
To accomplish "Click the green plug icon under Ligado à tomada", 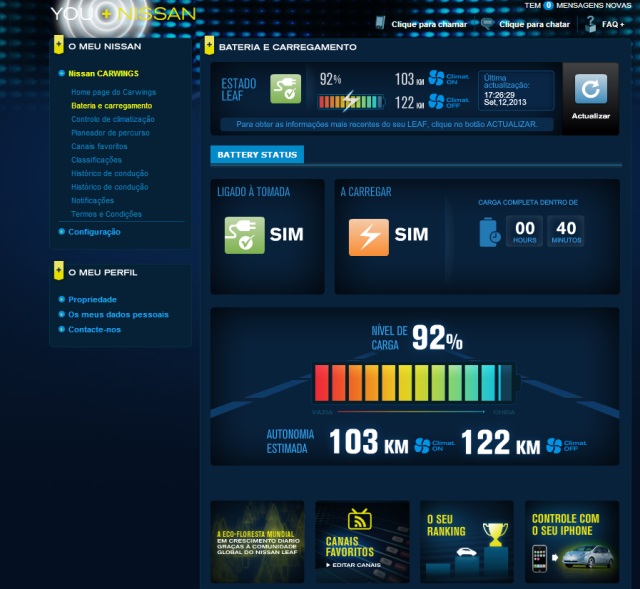I will click(244, 235).
